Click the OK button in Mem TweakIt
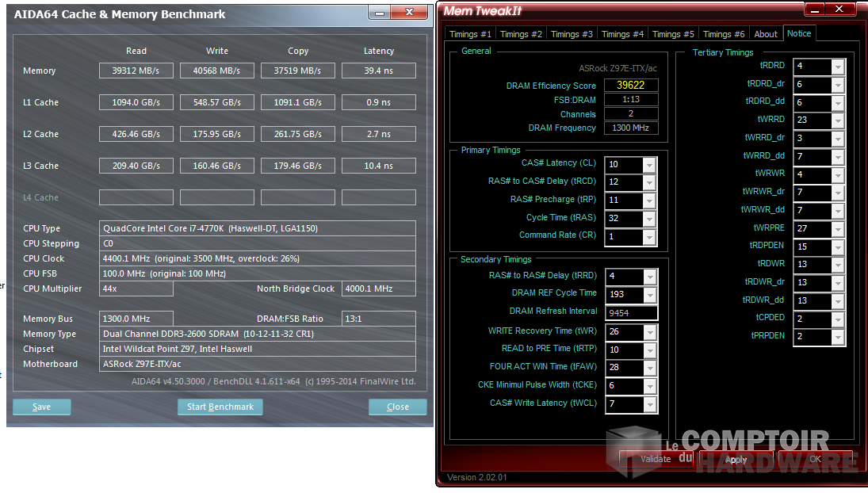 click(x=816, y=460)
